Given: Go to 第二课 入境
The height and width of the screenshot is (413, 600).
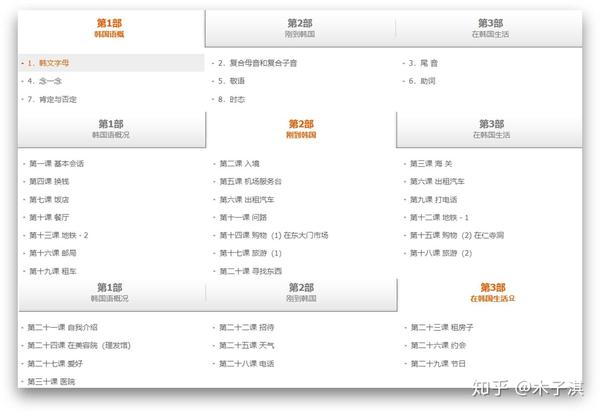Looking at the screenshot, I should 240,164.
